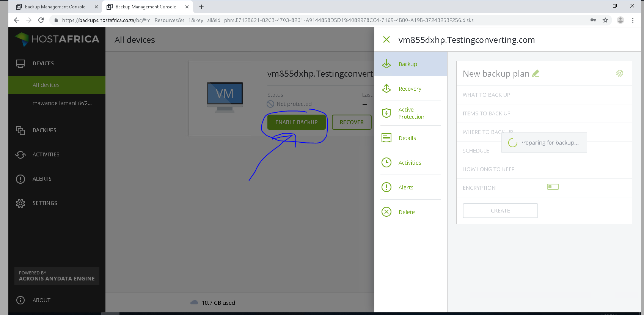Switch to the Recovery tab
The image size is (644, 315).
[x=411, y=88]
